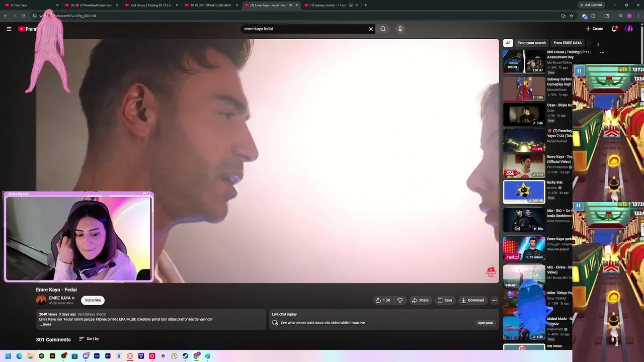Image resolution: width=644 pixels, height=362 pixels.
Task: Open the Ozan - Böyle Ko... video thumbnail
Action: [524, 115]
